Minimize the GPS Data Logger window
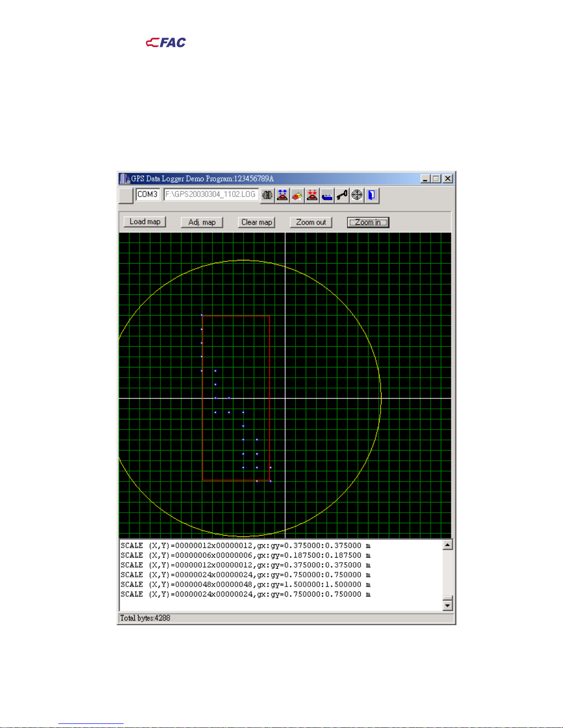 [425, 179]
